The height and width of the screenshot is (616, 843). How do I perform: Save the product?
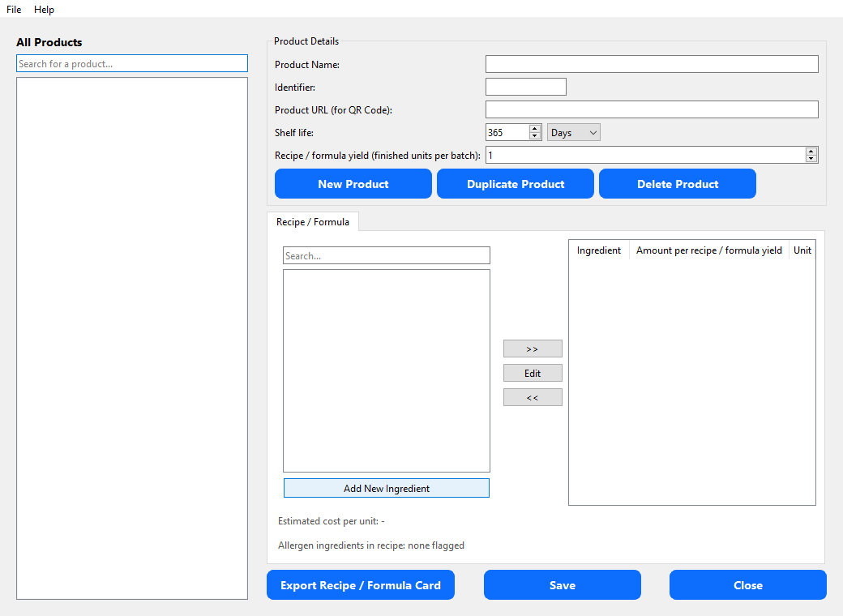[x=563, y=585]
